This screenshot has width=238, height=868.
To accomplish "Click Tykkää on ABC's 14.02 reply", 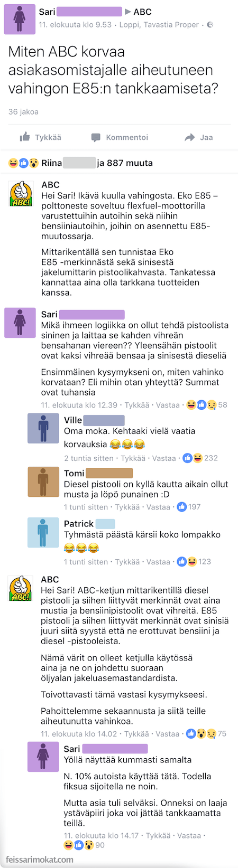I will click(x=136, y=734).
